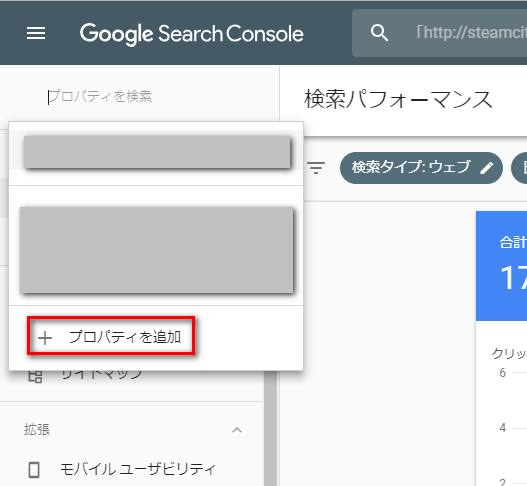Click the pencil icon on search type chip
Viewport: 527px width, 486px height.
pos(486,168)
